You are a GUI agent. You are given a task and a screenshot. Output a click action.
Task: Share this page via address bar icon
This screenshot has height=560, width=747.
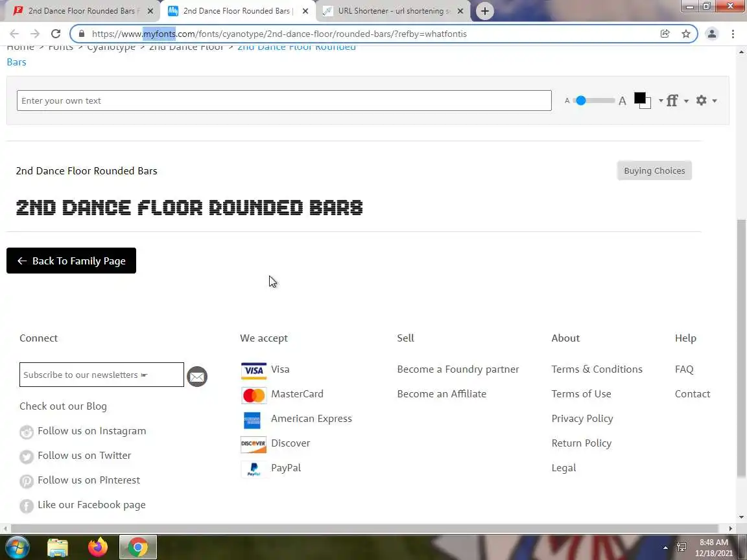tap(665, 34)
